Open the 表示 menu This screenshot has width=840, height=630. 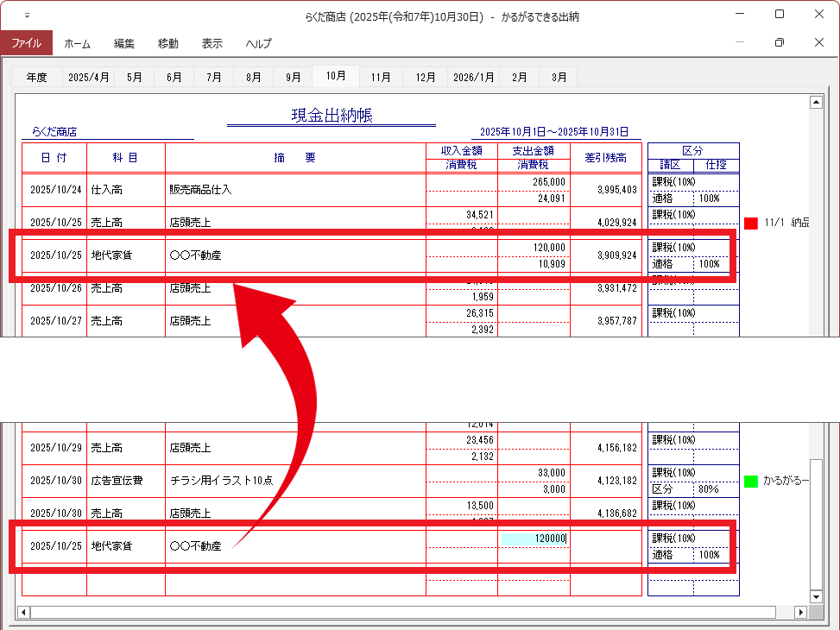click(212, 43)
